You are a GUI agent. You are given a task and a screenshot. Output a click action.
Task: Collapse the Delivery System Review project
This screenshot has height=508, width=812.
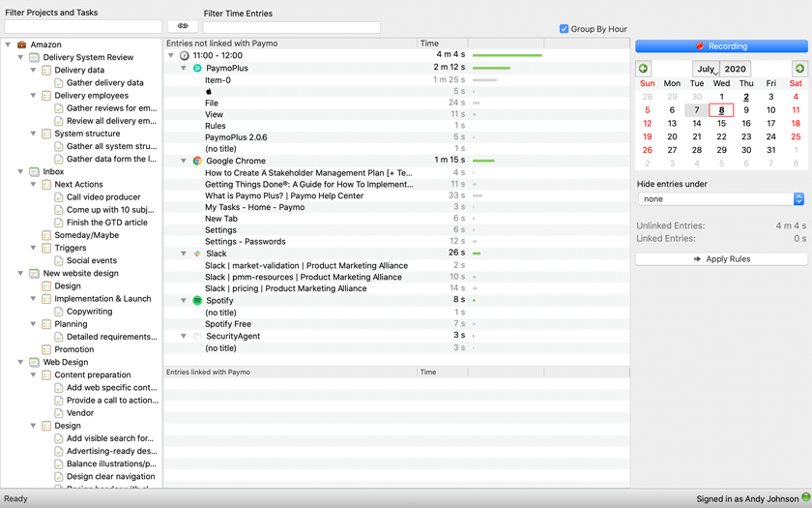click(20, 57)
